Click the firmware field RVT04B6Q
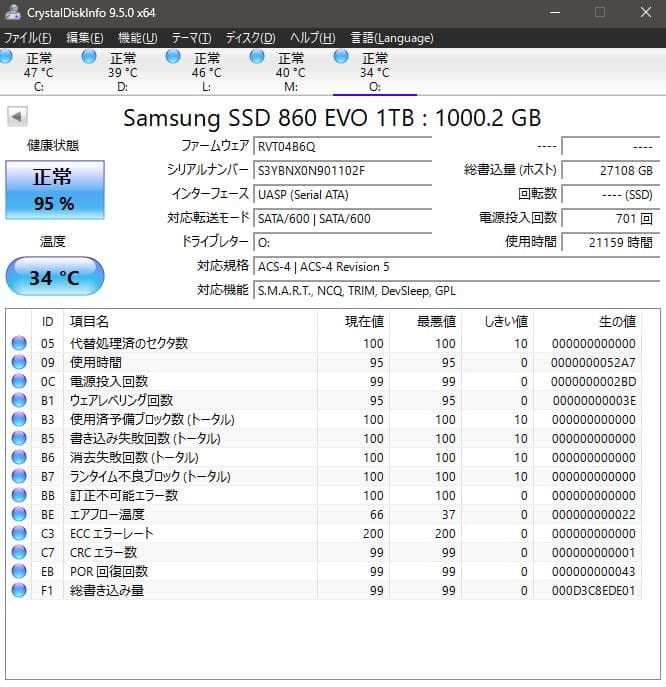 343,146
